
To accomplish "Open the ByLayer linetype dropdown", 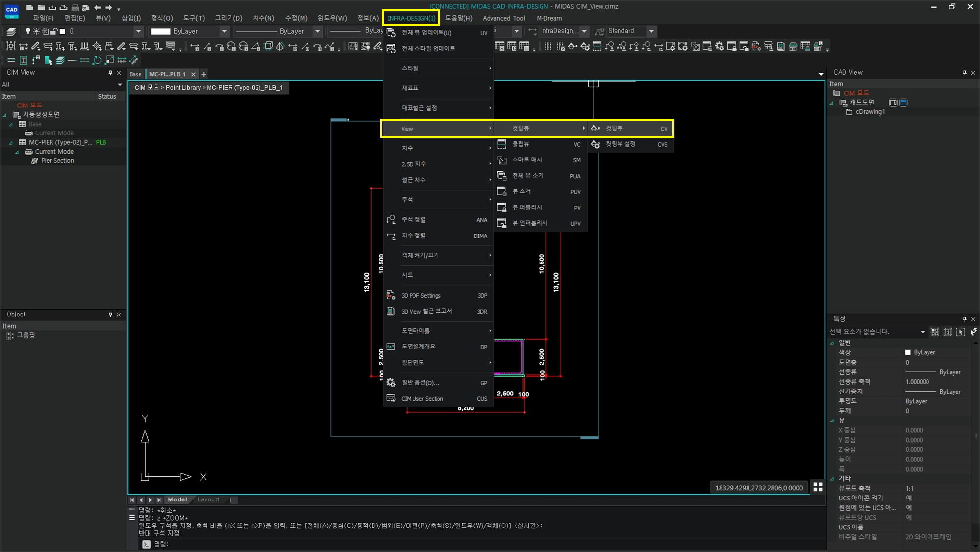I will (317, 31).
